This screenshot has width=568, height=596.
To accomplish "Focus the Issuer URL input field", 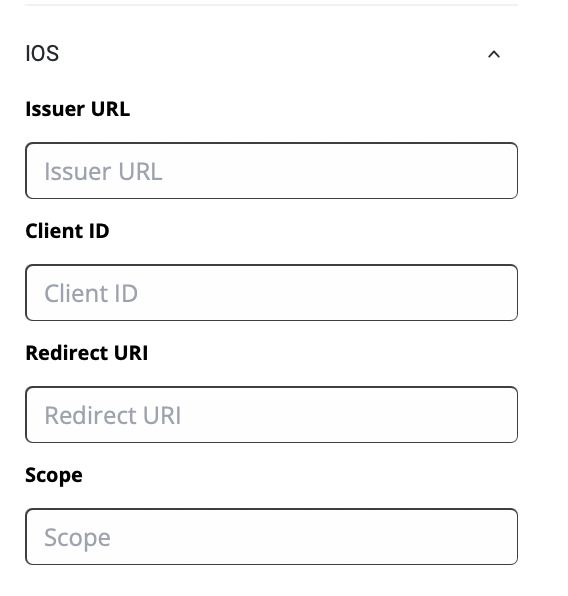I will [x=271, y=171].
